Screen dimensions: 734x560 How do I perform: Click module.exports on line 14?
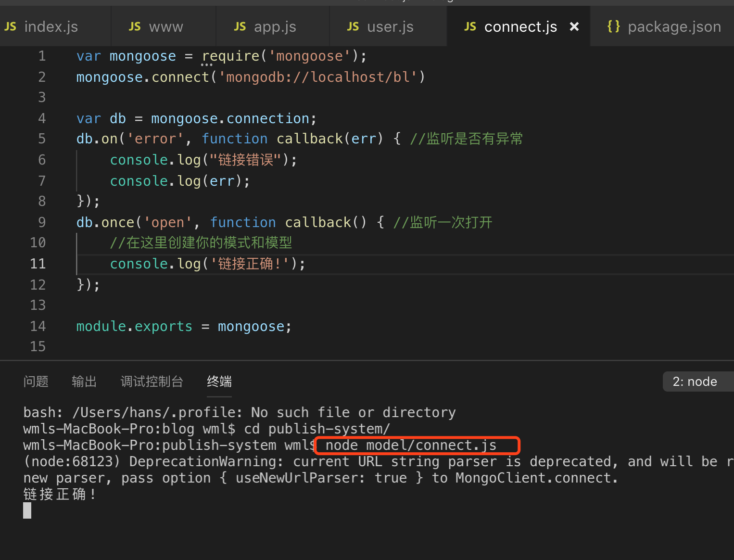point(134,327)
